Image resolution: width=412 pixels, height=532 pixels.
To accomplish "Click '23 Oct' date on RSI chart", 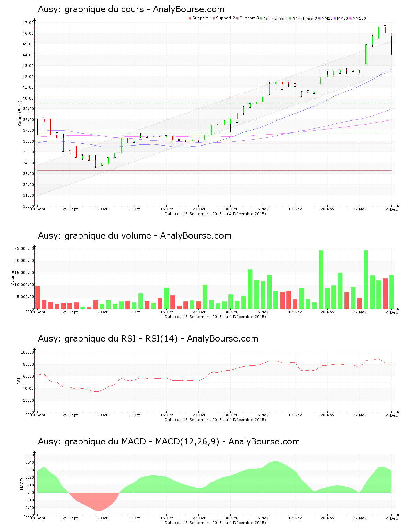I will pos(199,415).
